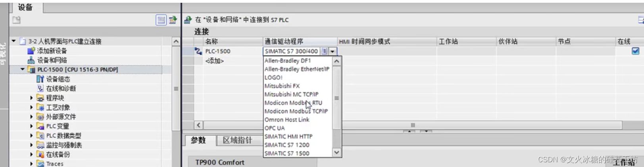Choose SIMATIC S7 1200 driver
Screen dimensions: 644x167
pos(297,145)
